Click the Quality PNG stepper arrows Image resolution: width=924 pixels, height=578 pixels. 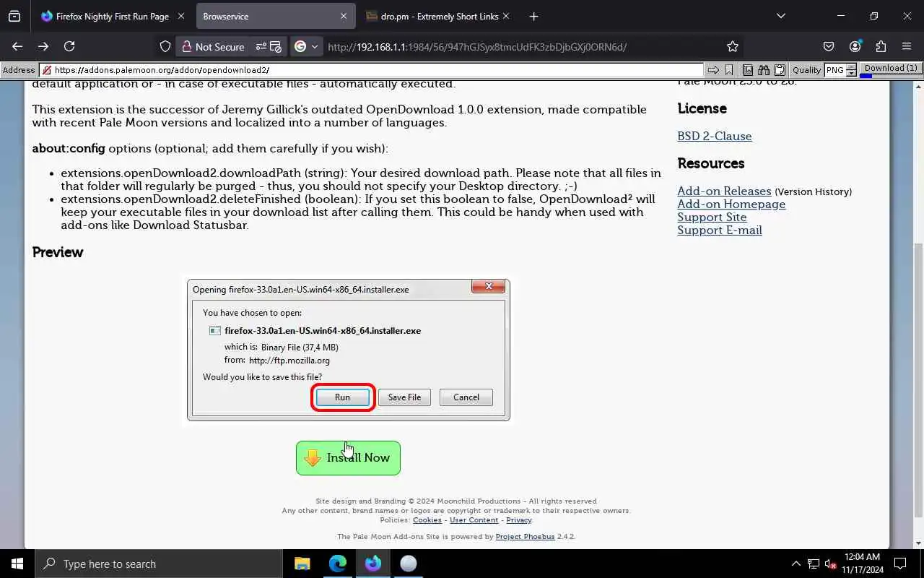(851, 70)
